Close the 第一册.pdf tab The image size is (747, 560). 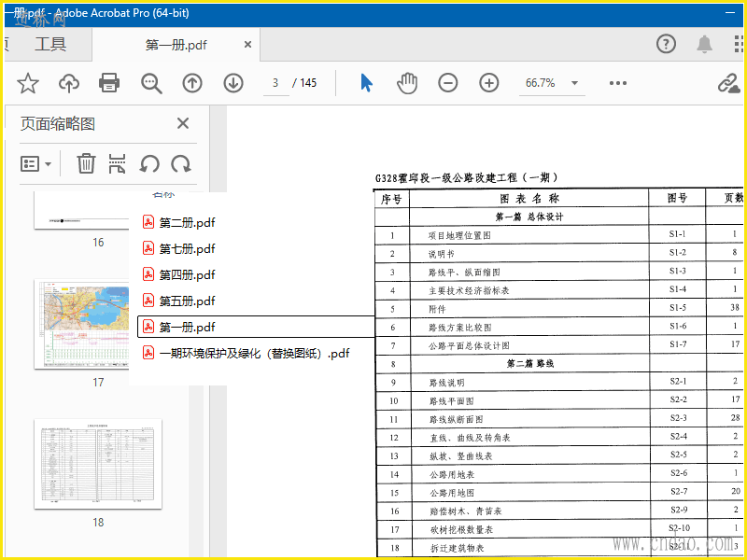(x=247, y=44)
